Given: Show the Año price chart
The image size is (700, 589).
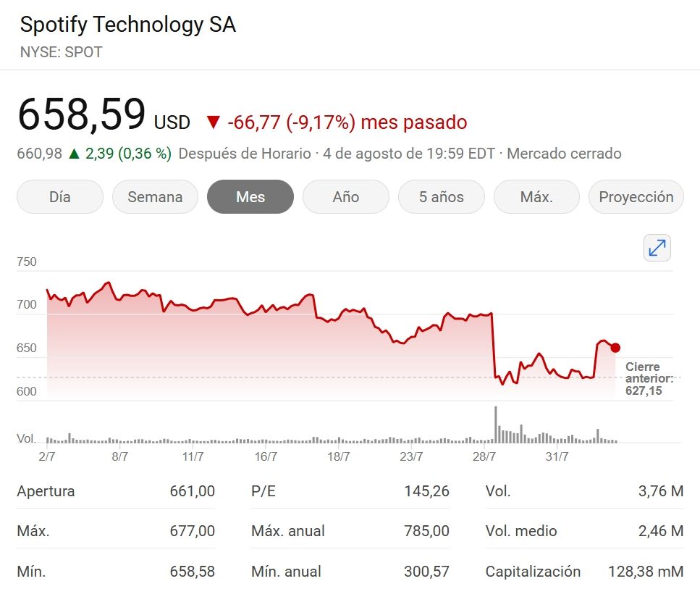Looking at the screenshot, I should click(x=346, y=197).
